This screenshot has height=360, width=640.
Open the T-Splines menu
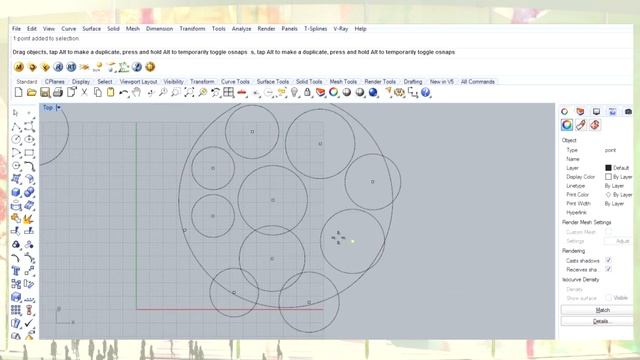[x=316, y=29]
